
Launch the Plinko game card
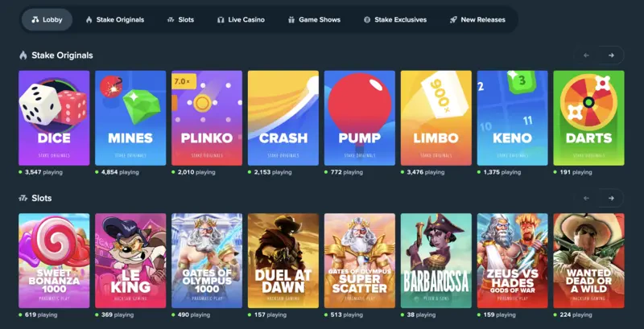coord(207,118)
